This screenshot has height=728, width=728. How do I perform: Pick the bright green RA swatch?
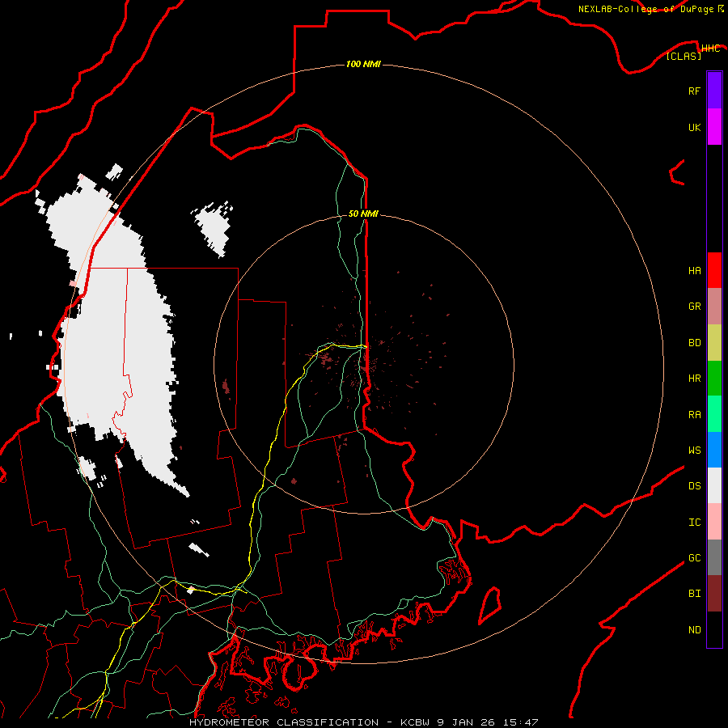click(x=714, y=414)
